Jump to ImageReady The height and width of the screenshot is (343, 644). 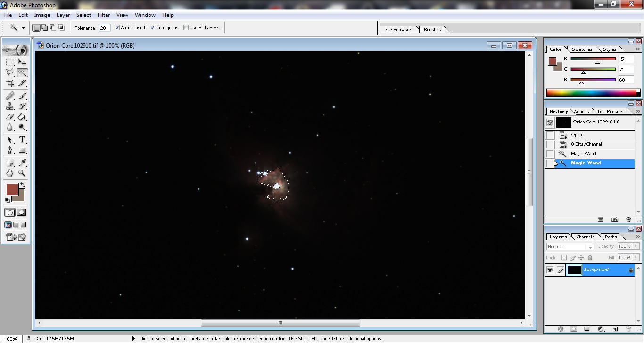[x=16, y=237]
